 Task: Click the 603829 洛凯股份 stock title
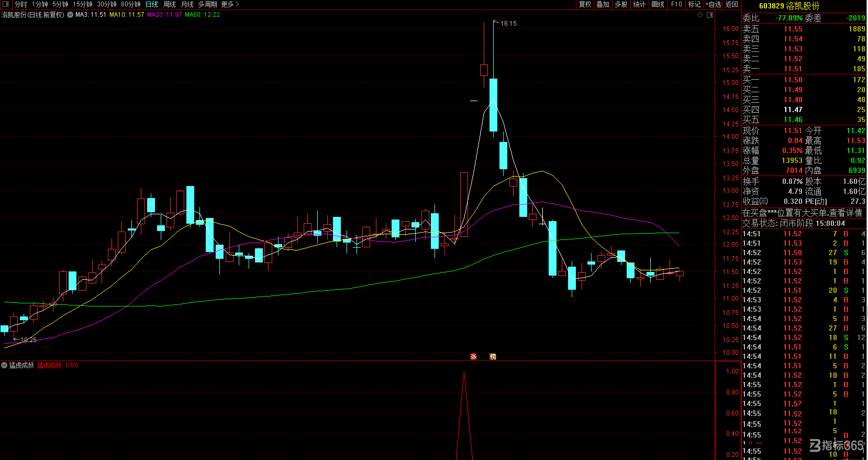789,6
